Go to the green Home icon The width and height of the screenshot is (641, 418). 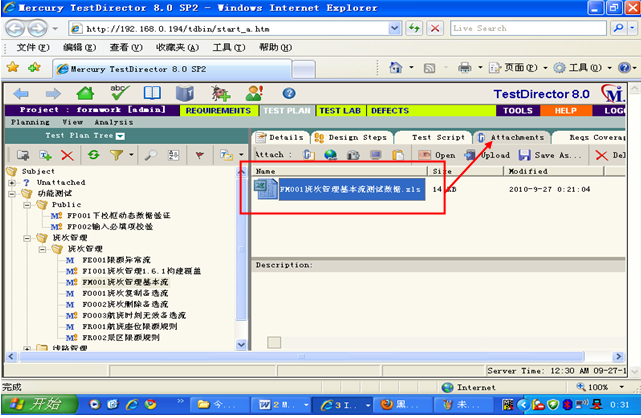tap(85, 94)
